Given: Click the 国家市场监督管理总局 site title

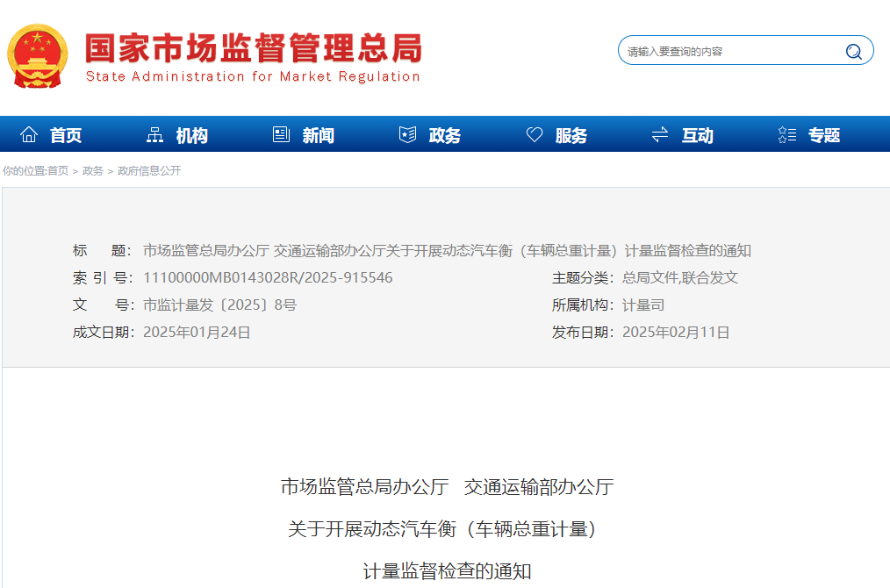Looking at the screenshot, I should click(x=254, y=47).
